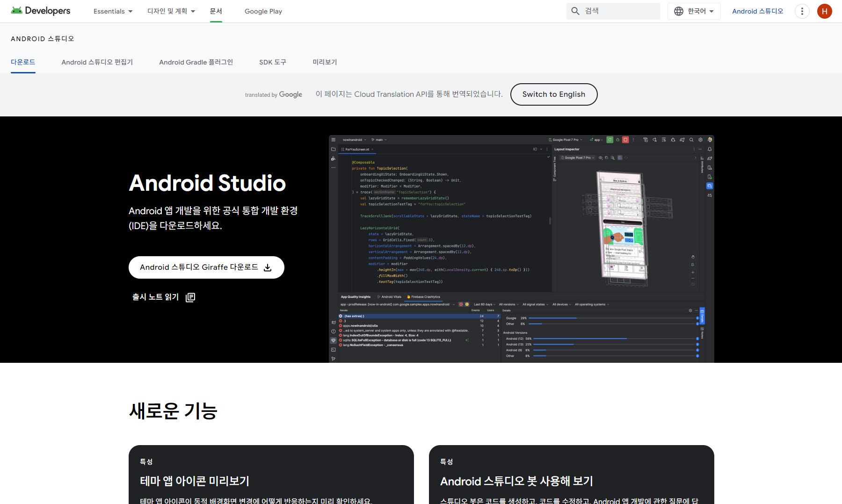Go to the SDK 도구 tab
842x504 pixels.
(273, 62)
